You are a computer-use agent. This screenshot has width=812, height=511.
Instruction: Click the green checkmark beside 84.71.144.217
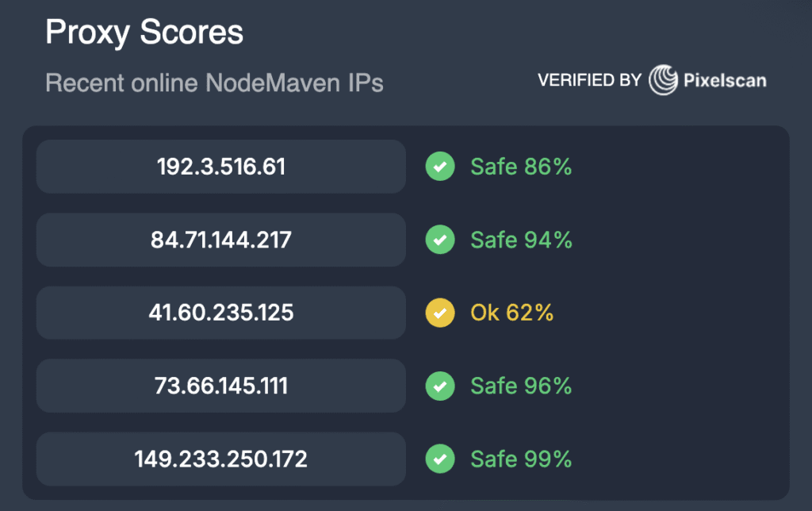tap(440, 240)
